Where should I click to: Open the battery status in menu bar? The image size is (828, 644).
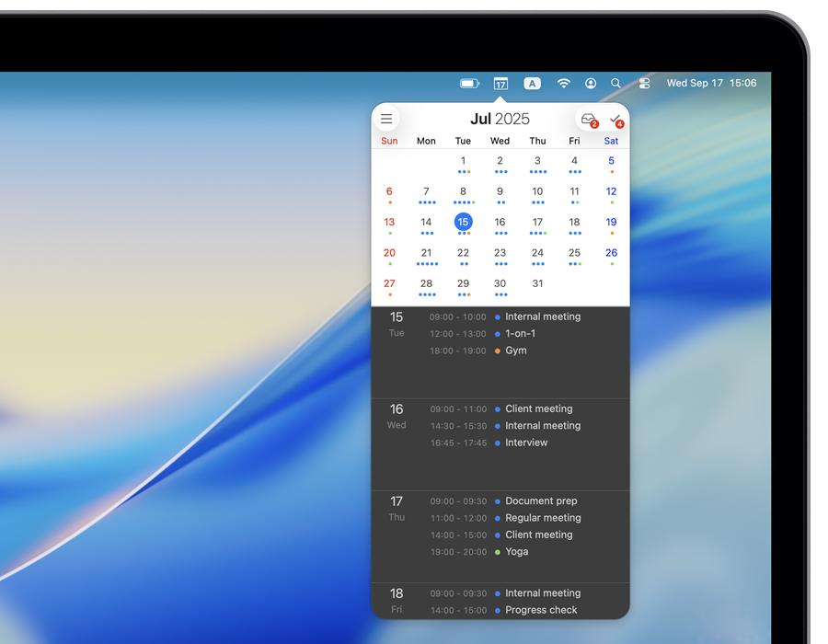tap(469, 84)
